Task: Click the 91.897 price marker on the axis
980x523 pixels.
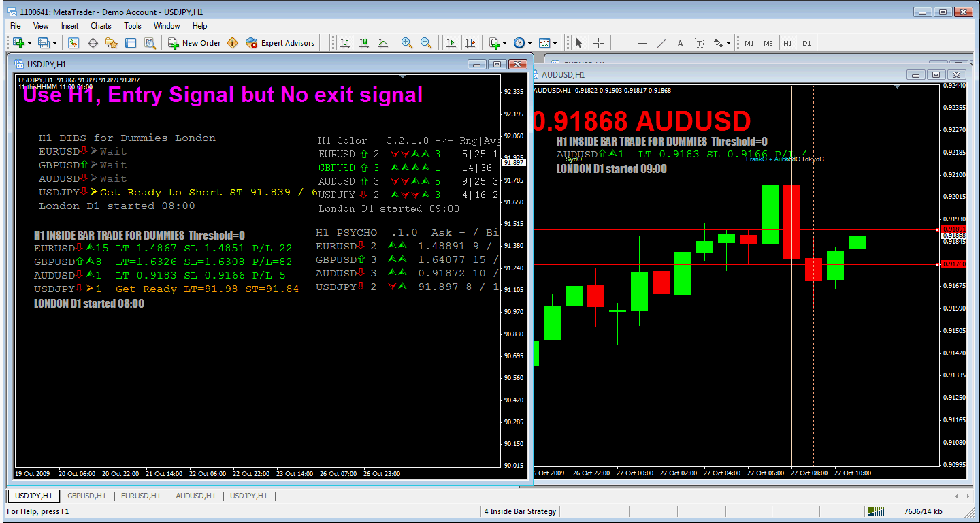Action: click(x=514, y=163)
